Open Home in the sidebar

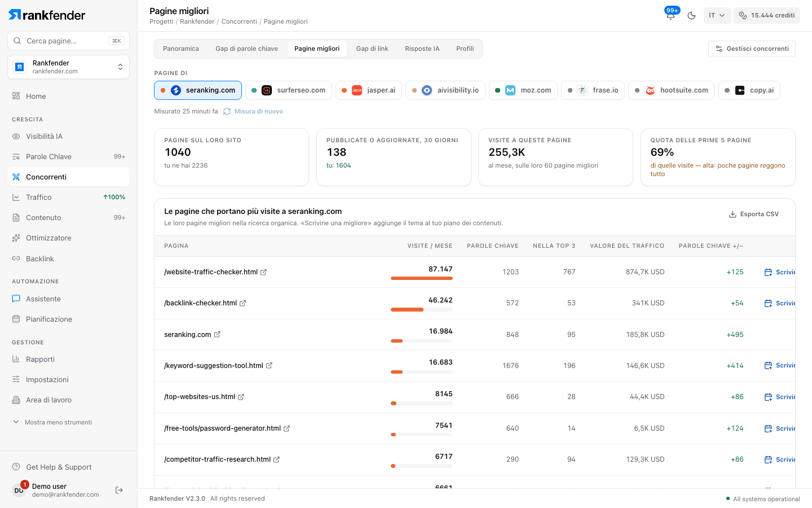coord(68,96)
